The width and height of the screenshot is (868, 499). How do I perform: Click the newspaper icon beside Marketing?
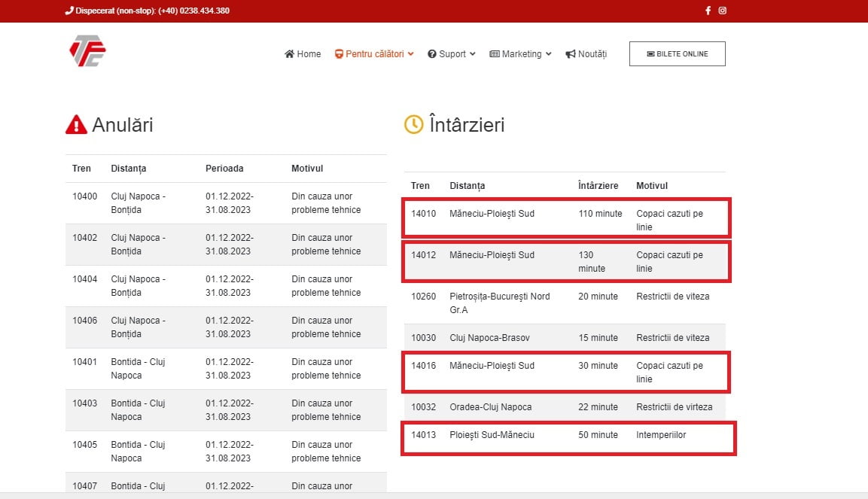(x=495, y=53)
